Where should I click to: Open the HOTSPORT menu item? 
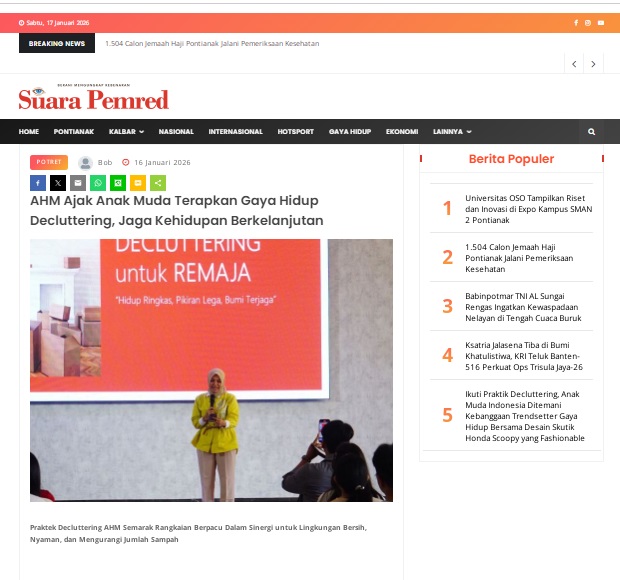click(295, 132)
